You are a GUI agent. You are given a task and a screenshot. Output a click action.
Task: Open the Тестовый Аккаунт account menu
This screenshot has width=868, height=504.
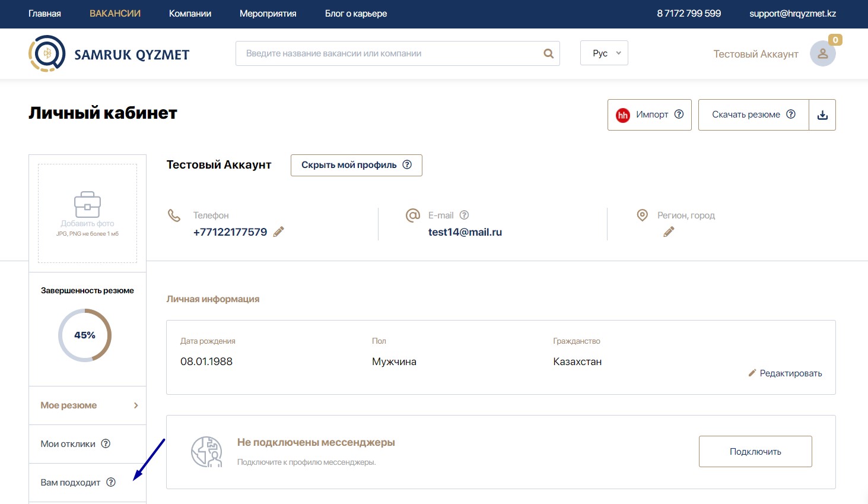coord(755,54)
